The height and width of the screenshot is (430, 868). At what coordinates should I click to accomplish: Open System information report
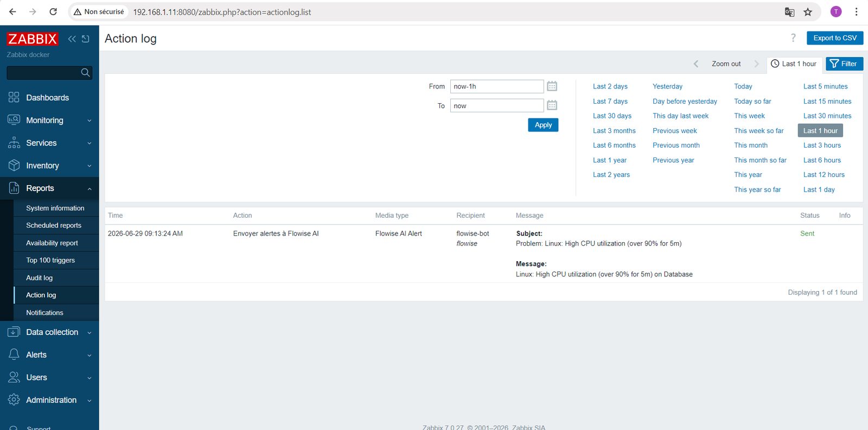tap(55, 208)
